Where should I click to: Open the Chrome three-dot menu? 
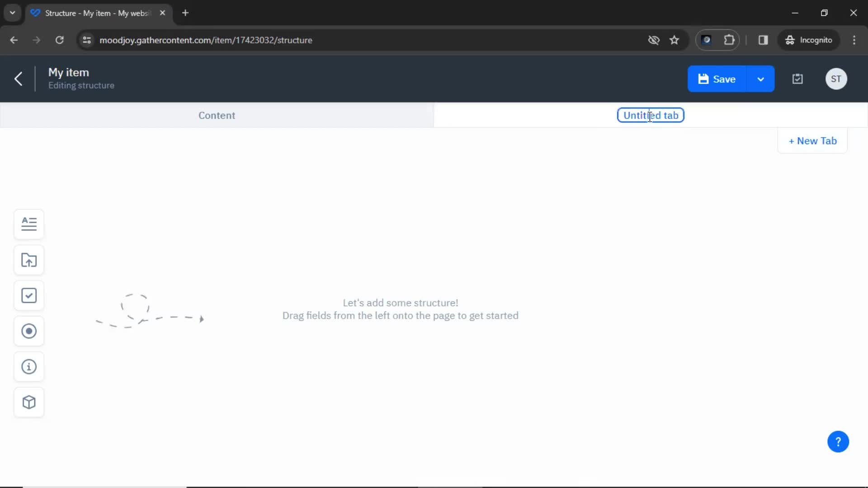click(854, 40)
